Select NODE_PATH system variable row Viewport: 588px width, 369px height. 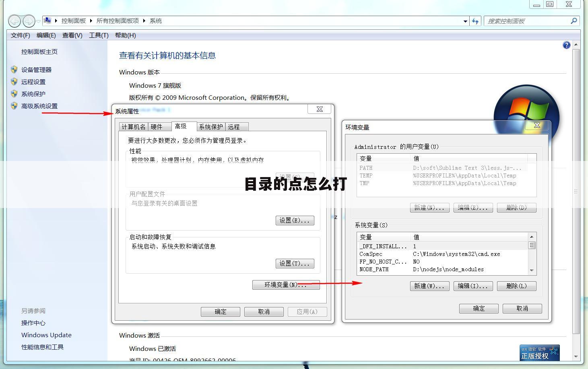443,269
